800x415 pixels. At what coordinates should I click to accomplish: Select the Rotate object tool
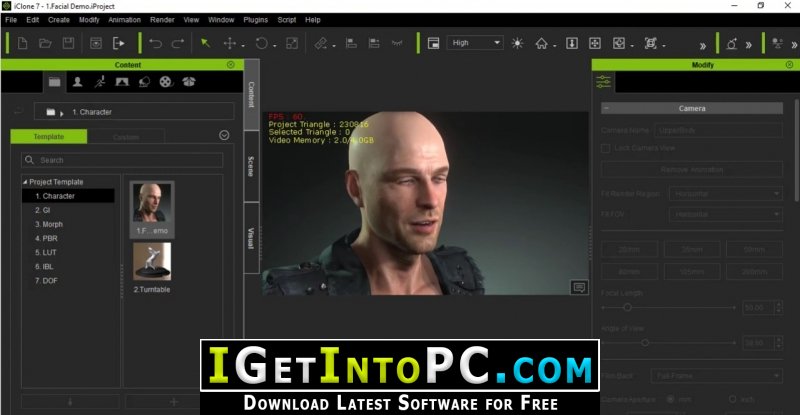click(x=262, y=43)
